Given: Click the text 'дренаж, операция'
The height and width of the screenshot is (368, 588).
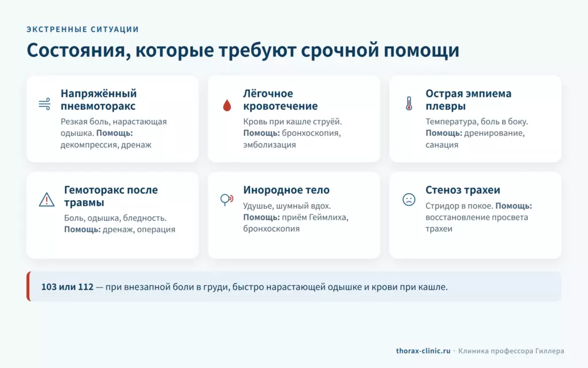Looking at the screenshot, I should tap(139, 229).
